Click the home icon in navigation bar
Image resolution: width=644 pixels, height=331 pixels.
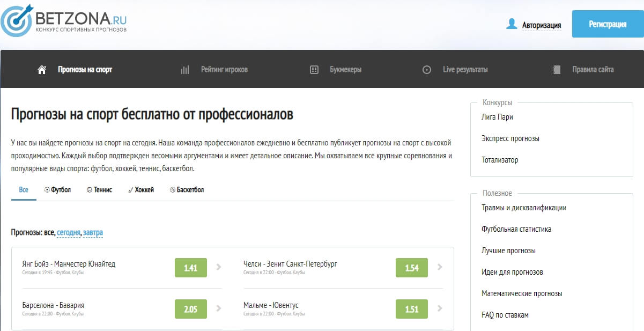coord(42,70)
